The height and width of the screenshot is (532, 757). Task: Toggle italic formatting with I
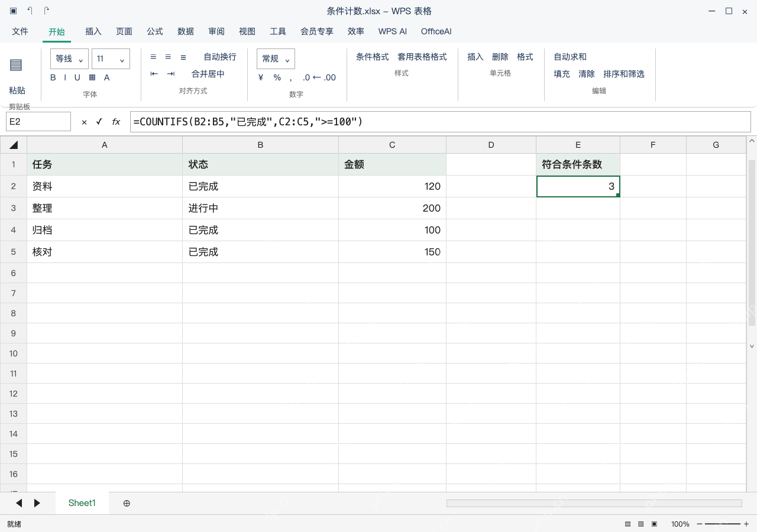[x=65, y=77]
